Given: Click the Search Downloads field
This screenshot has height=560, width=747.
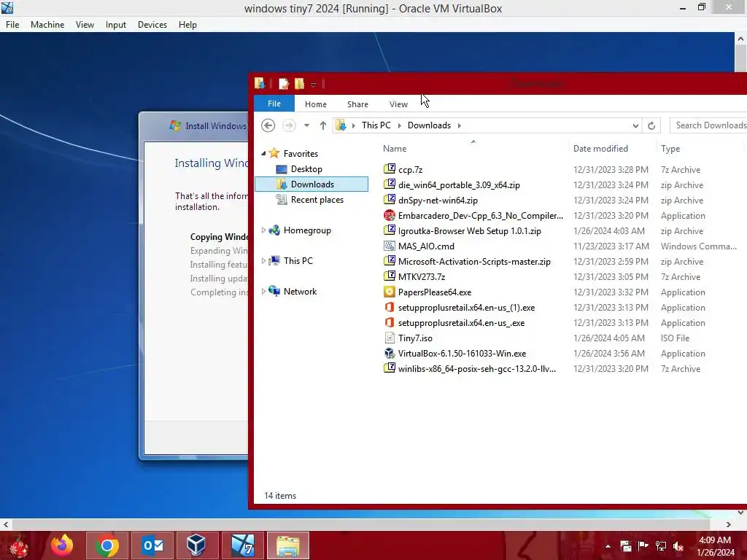Looking at the screenshot, I should pos(709,125).
